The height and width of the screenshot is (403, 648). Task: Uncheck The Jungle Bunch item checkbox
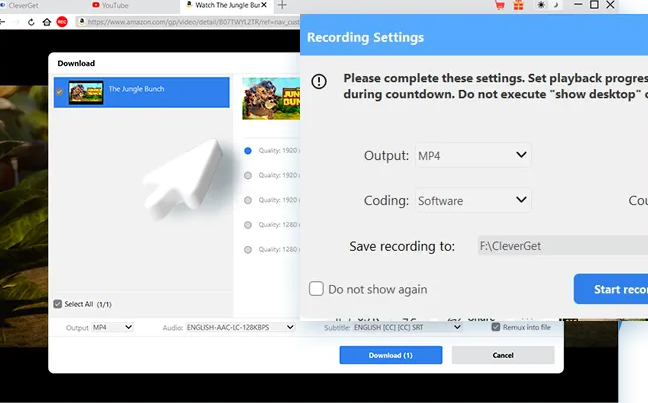(x=60, y=92)
